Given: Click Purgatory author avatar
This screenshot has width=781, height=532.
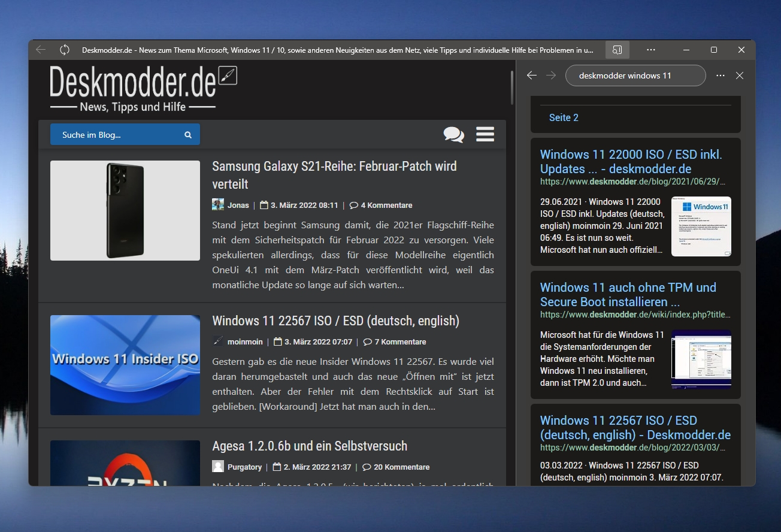Looking at the screenshot, I should pyautogui.click(x=218, y=467).
